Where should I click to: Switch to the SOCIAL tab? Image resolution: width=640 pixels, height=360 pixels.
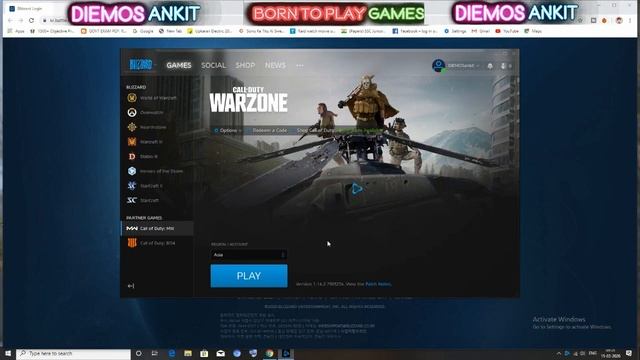pyautogui.click(x=213, y=65)
